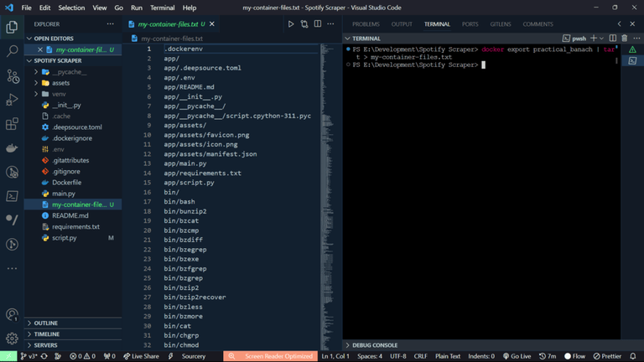Open the File menu
Viewport: 644px width, 362px height.
(x=26, y=8)
